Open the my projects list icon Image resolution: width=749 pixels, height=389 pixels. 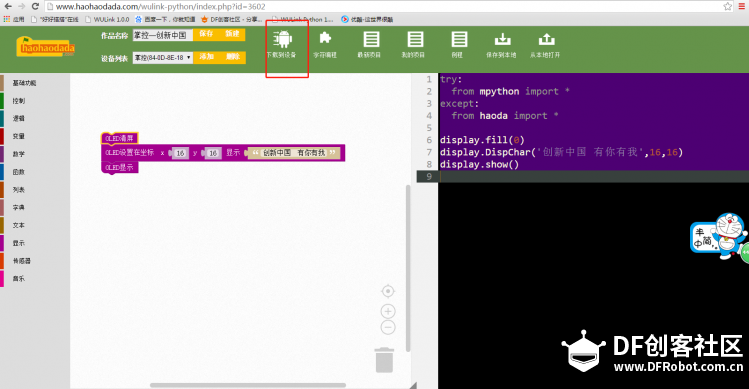415,39
